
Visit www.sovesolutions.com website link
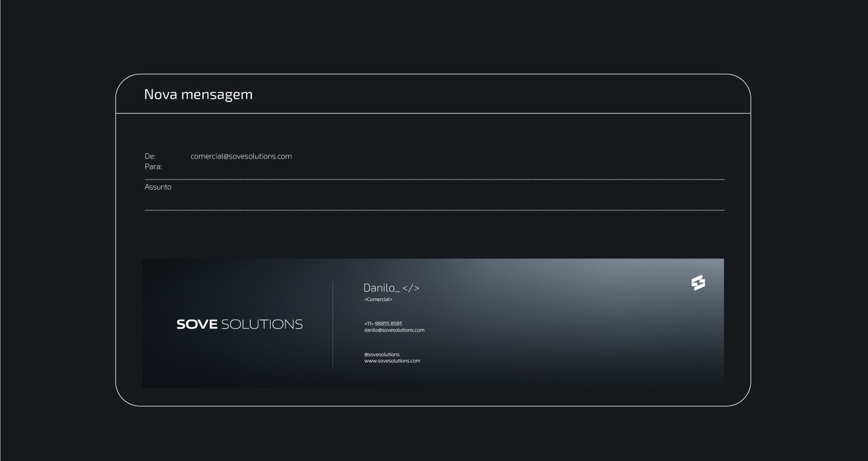click(392, 361)
